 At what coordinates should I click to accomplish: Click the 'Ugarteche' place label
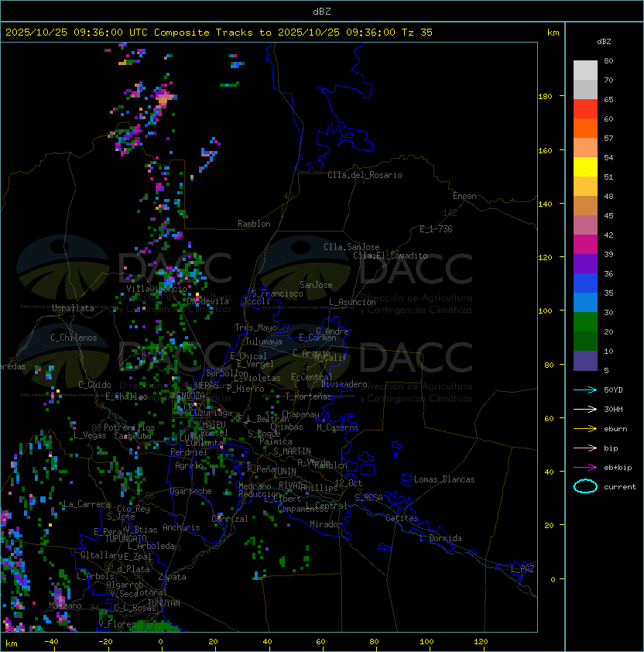pyautogui.click(x=191, y=491)
